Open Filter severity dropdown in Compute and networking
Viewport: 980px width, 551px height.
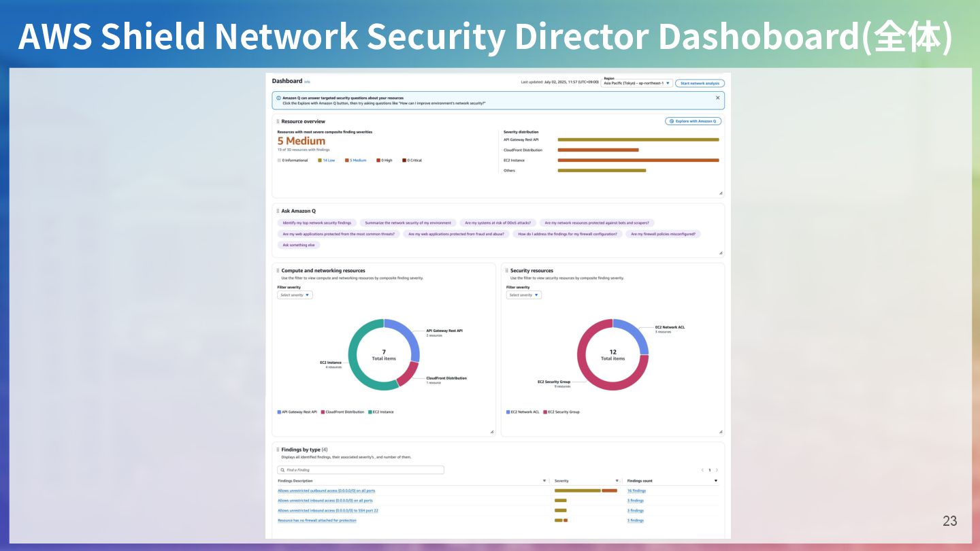click(x=295, y=295)
